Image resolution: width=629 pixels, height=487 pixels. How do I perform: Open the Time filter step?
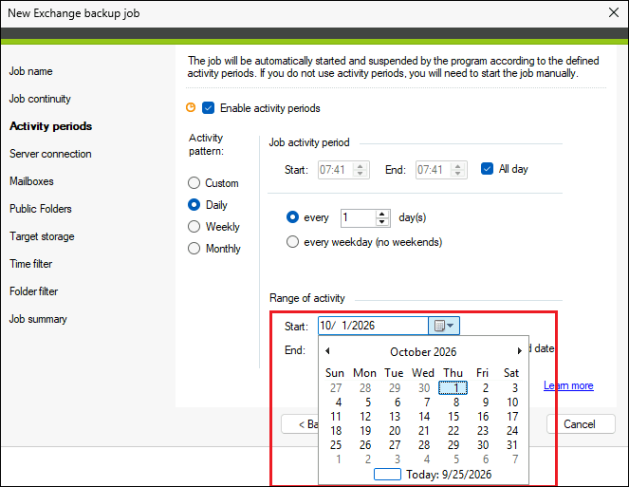click(x=31, y=264)
